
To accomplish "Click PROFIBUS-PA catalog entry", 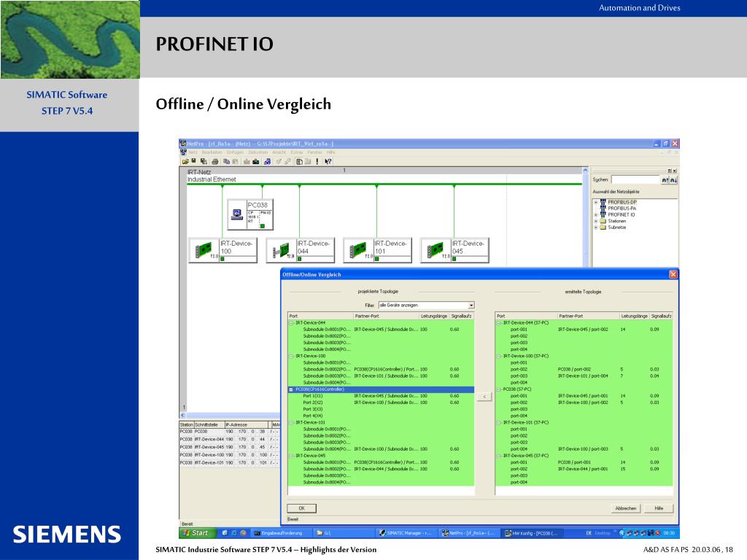I will tap(622, 208).
